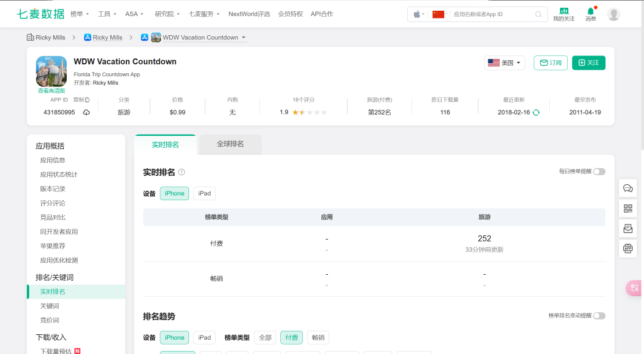The width and height of the screenshot is (644, 354).
Task: Open 关键词 in sidebar
Action: point(49,306)
